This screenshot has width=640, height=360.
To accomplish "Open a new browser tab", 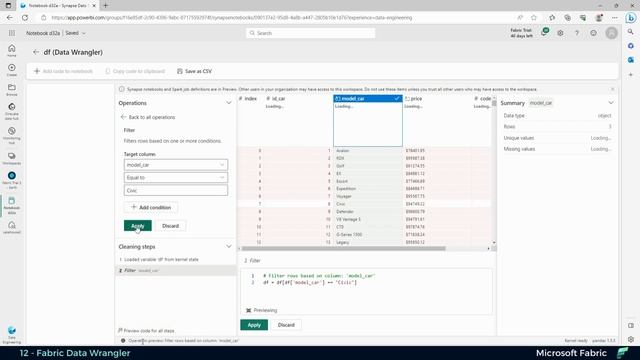I will 105,5.
